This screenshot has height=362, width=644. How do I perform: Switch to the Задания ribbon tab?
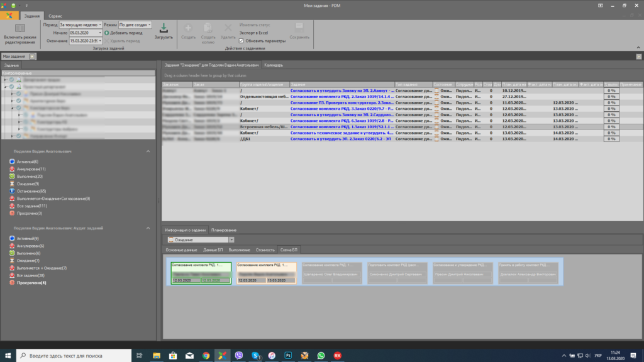(31, 16)
